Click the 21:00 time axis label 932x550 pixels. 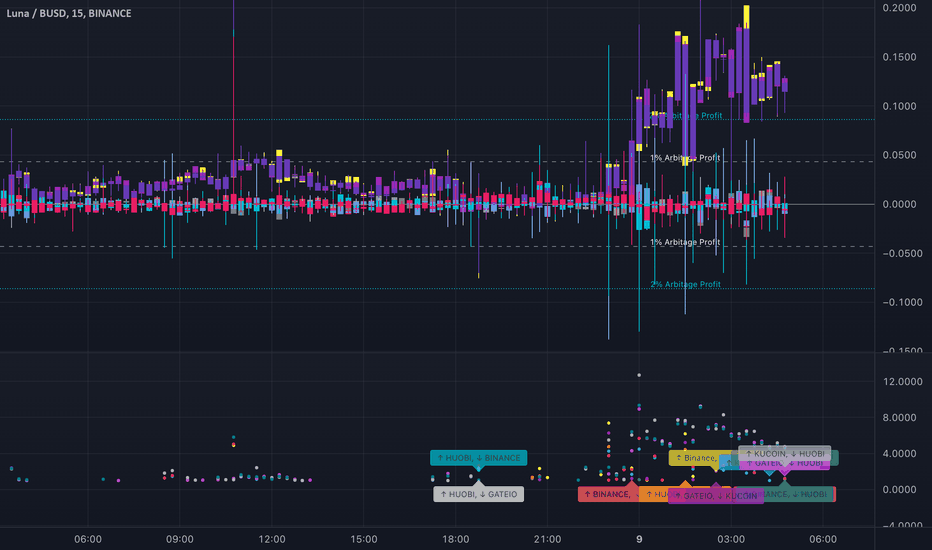click(547, 539)
